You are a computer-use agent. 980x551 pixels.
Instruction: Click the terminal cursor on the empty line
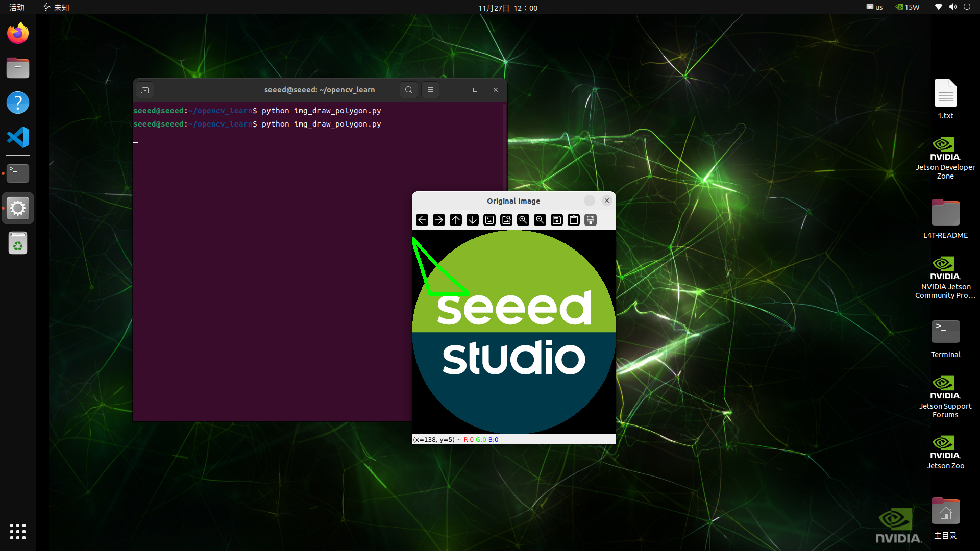(x=136, y=136)
